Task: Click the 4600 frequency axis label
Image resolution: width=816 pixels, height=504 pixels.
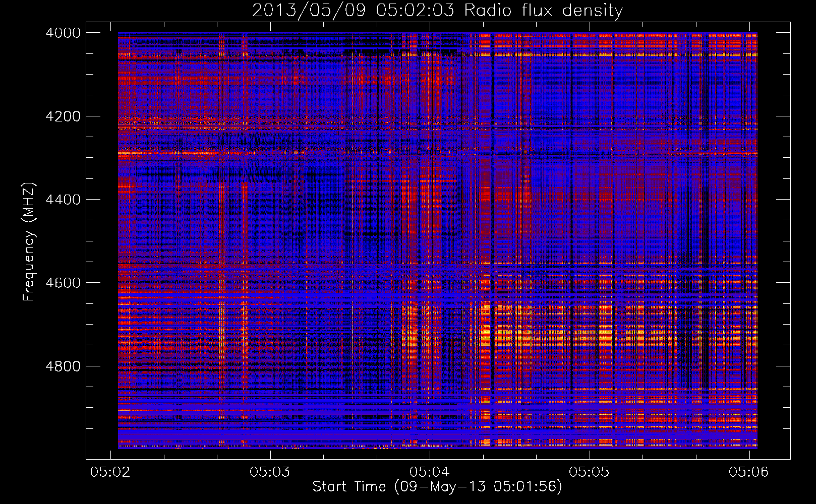Action: click(63, 283)
